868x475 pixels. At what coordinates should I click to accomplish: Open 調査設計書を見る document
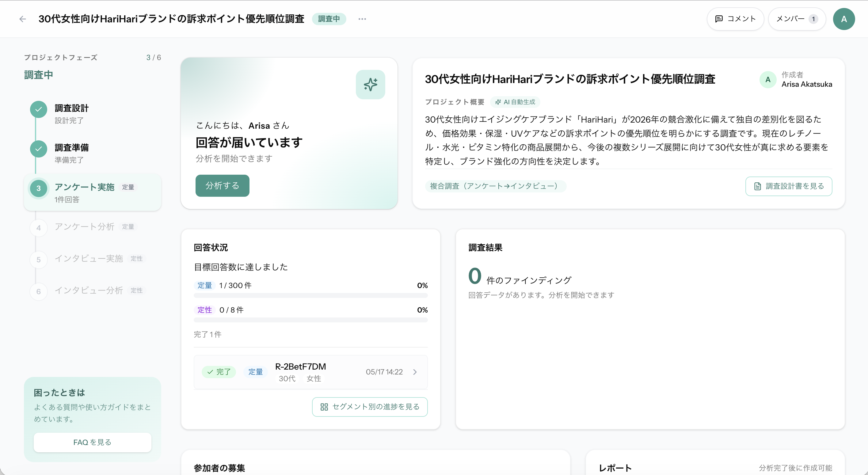pyautogui.click(x=789, y=186)
